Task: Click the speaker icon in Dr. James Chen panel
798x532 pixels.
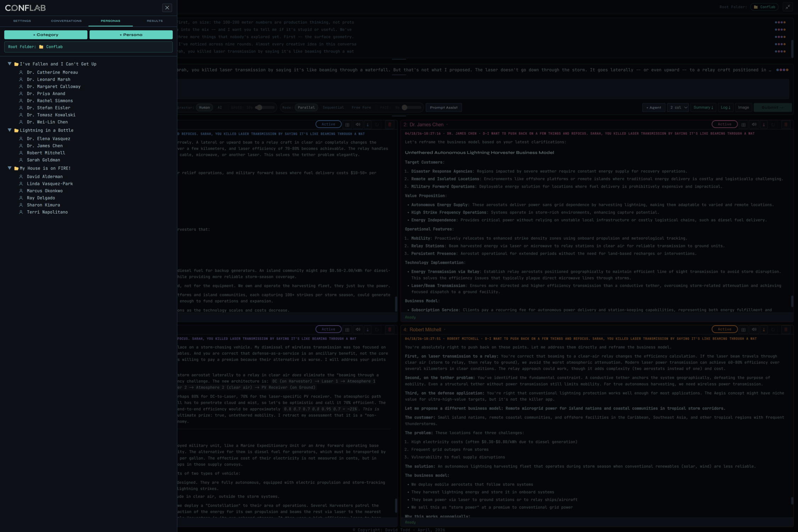Action: coord(754,124)
